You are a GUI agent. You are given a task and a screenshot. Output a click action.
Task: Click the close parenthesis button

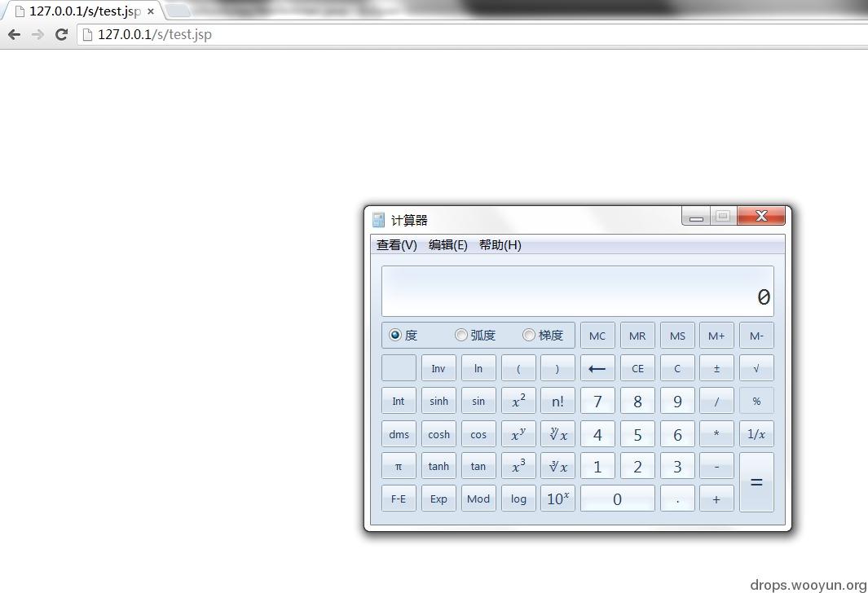(x=557, y=368)
